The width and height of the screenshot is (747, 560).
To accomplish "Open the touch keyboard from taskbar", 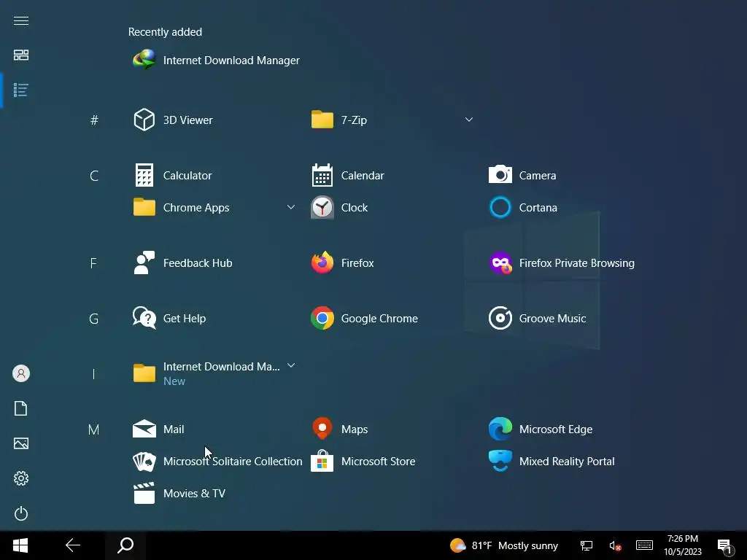I will pyautogui.click(x=644, y=545).
